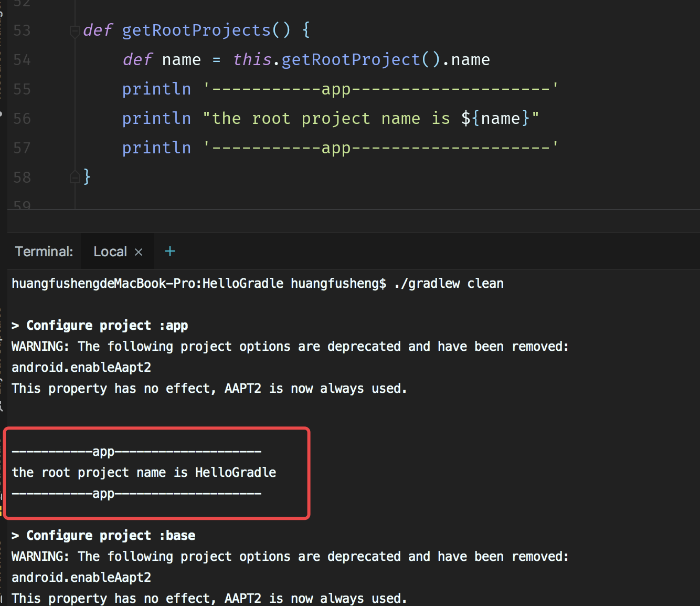The image size is (700, 606).
Task: Click 'Configure project :base' terminal line
Action: click(103, 536)
